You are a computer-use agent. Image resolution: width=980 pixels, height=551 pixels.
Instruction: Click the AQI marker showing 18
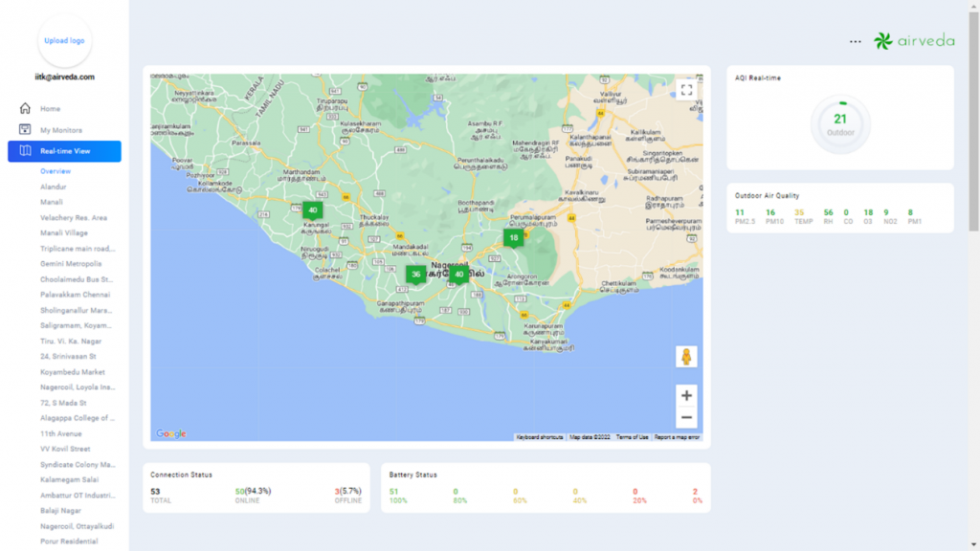(x=514, y=238)
